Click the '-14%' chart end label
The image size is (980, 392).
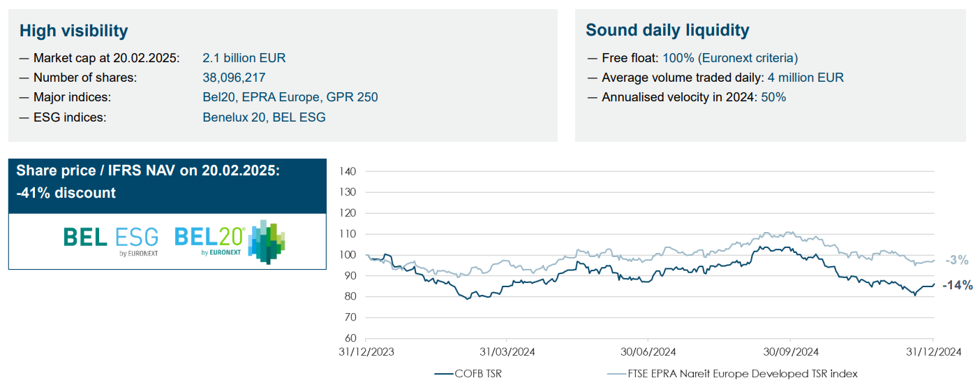click(x=957, y=285)
